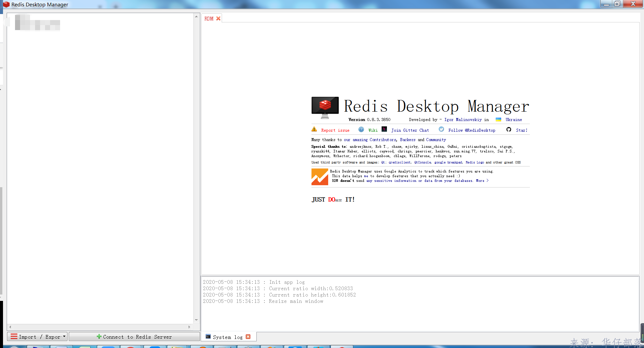The width and height of the screenshot is (644, 348).
Task: Click the JUST DONATE IT! text
Action: click(333, 200)
